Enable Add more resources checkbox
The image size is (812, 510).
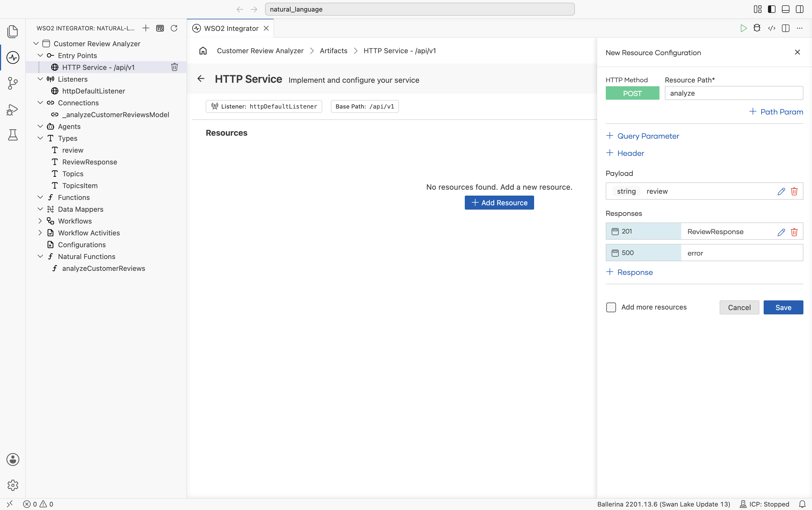click(611, 307)
